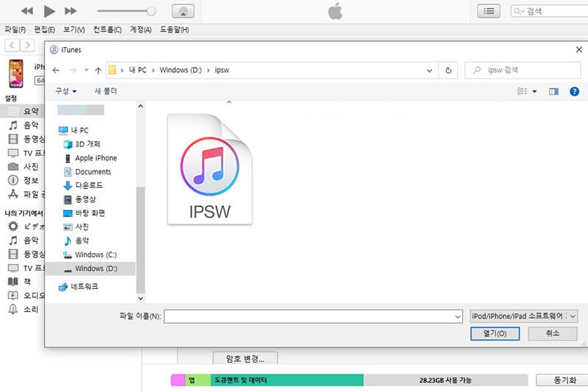Open help with the question mark icon

coord(574,91)
